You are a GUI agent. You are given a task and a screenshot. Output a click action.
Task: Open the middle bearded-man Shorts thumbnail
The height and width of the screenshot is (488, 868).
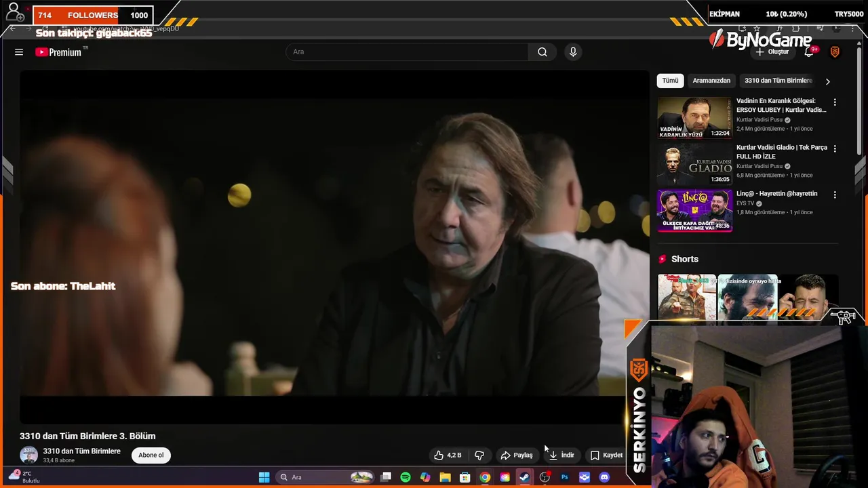pyautogui.click(x=747, y=297)
